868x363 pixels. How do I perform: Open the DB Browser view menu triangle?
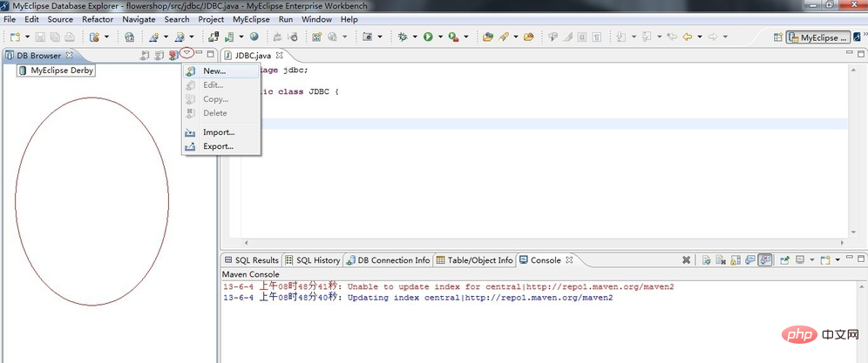(187, 52)
